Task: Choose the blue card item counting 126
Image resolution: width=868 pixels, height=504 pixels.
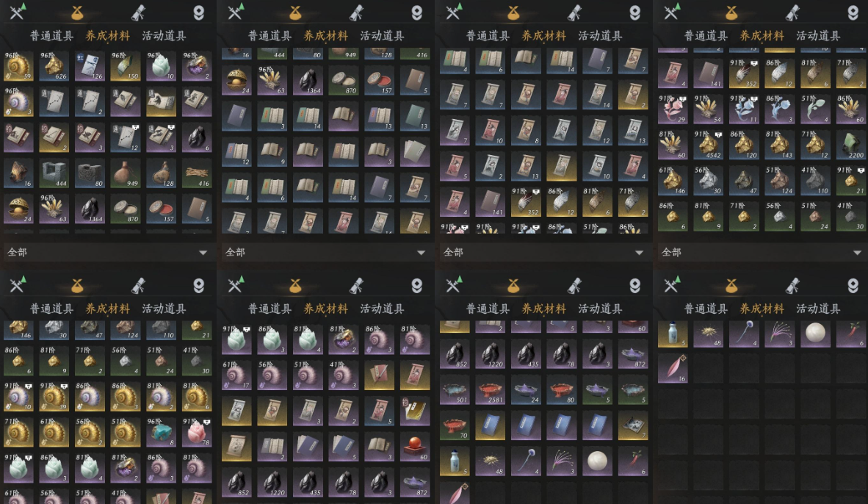Action: point(89,66)
